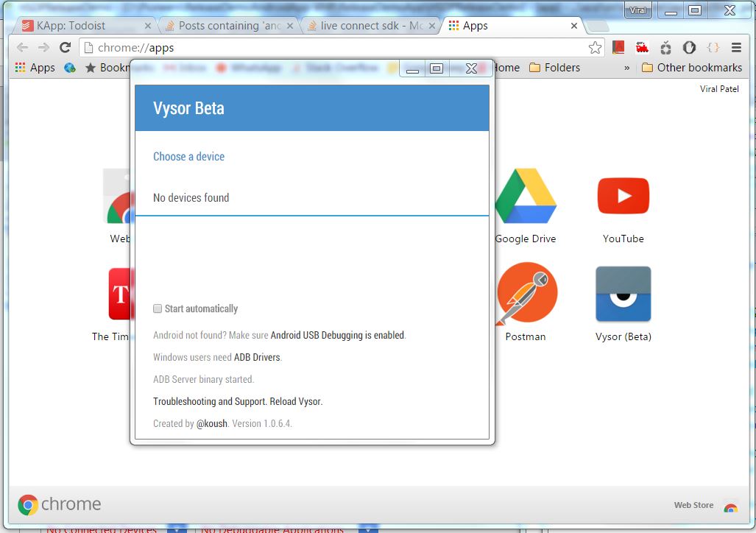Close the KApp: Todoist tab
Viewport: 756px width, 533px height.
(x=148, y=26)
